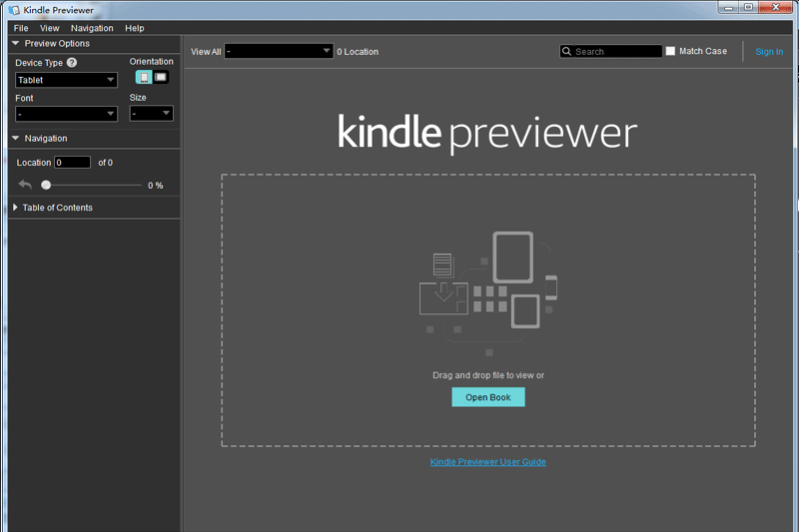Maximize the Kindle Previewer window
The height and width of the screenshot is (532, 799).
[748, 7]
